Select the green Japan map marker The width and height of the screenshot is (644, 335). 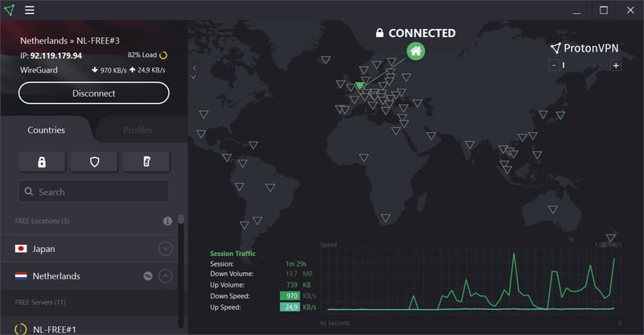[560, 115]
